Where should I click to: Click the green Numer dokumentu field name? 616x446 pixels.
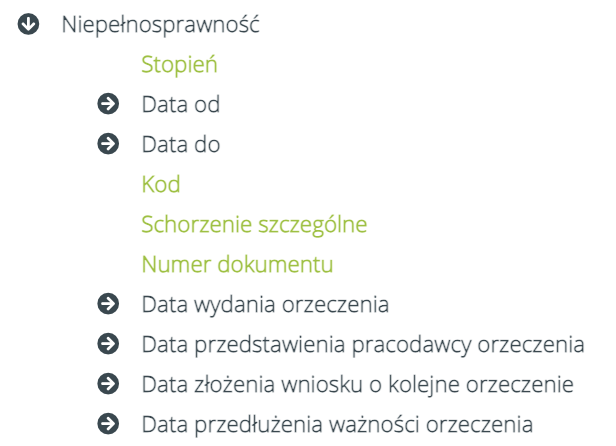(237, 265)
